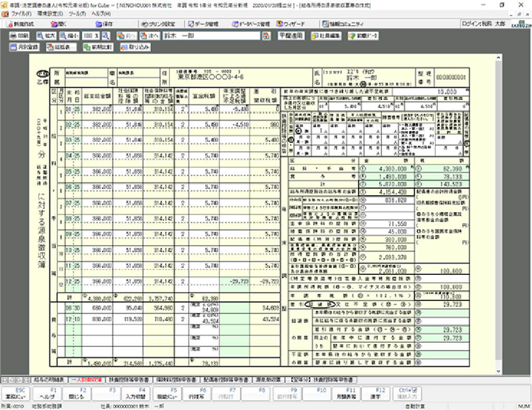Click the 12·10 bonus date cell
The image size is (532, 410).
72,319
